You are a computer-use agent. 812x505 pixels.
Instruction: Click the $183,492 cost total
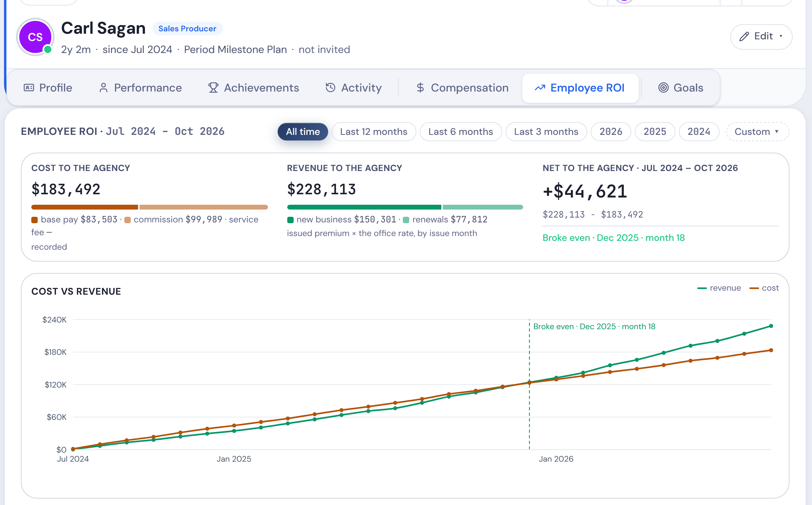pyautogui.click(x=66, y=189)
